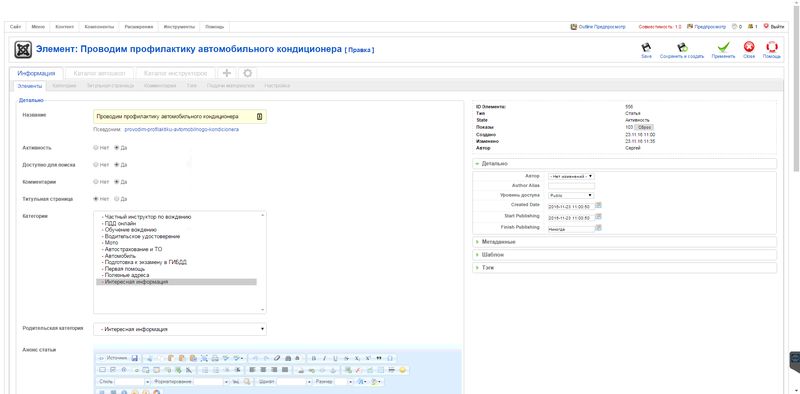Click the eraser remove-format icon in the editor
The height and width of the screenshot is (394, 800).
[x=277, y=358]
